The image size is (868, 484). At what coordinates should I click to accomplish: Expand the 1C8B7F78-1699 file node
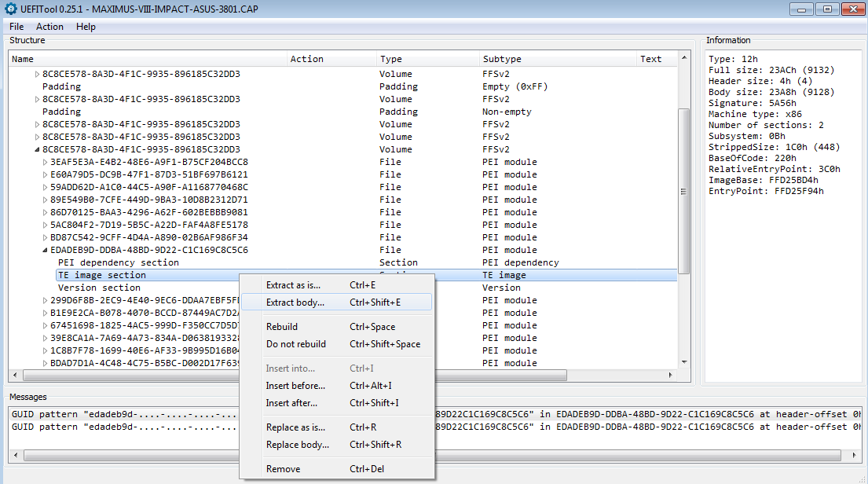[45, 350]
